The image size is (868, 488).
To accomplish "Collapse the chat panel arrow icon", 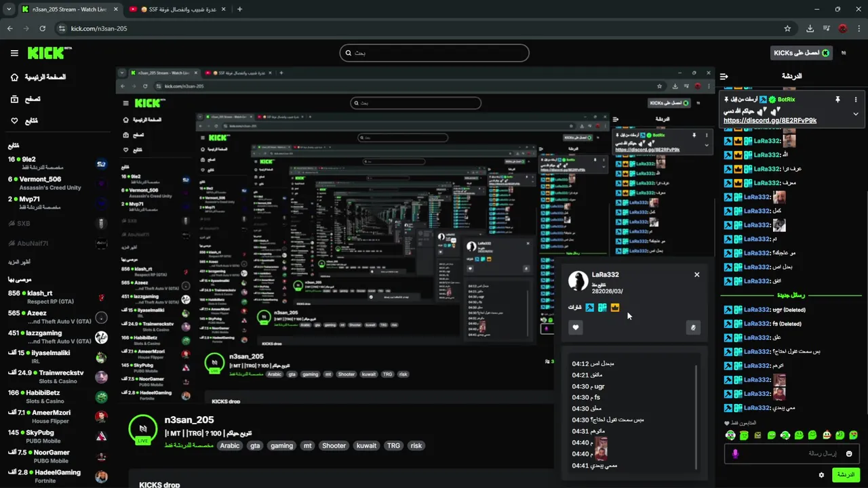I will click(724, 77).
